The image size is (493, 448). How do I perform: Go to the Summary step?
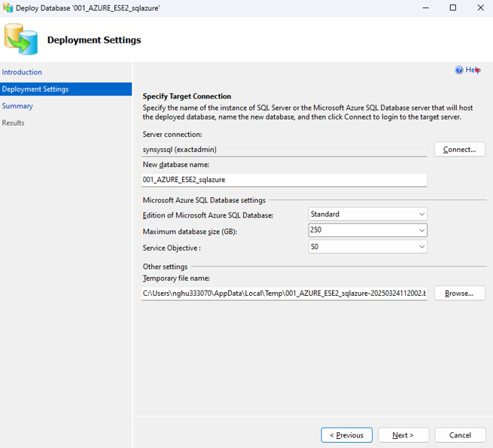pyautogui.click(x=17, y=106)
